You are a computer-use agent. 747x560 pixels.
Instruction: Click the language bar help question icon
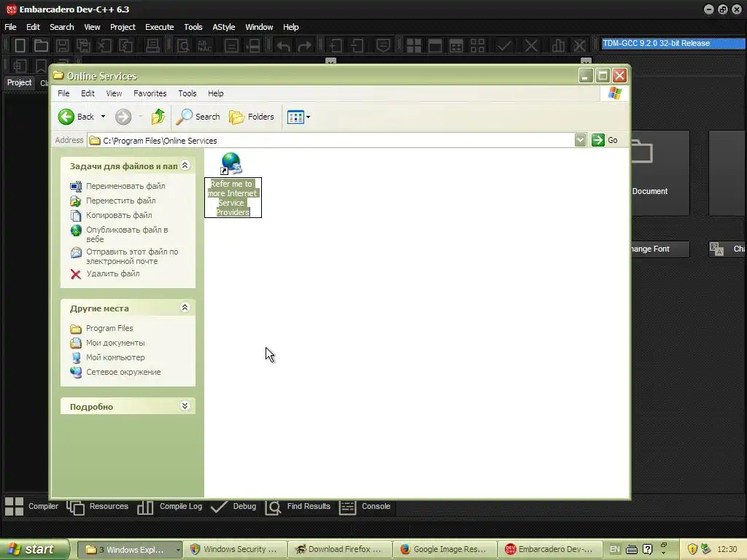pos(648,550)
